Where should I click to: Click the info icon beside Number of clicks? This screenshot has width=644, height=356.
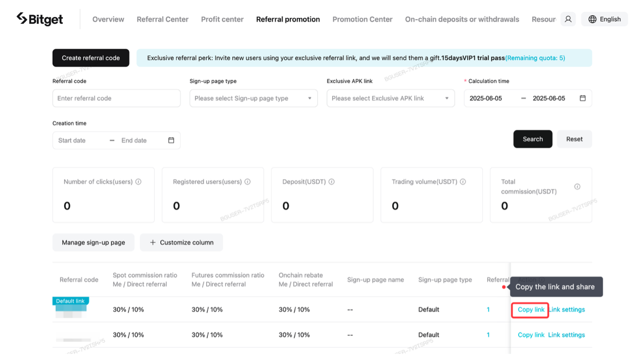click(139, 181)
